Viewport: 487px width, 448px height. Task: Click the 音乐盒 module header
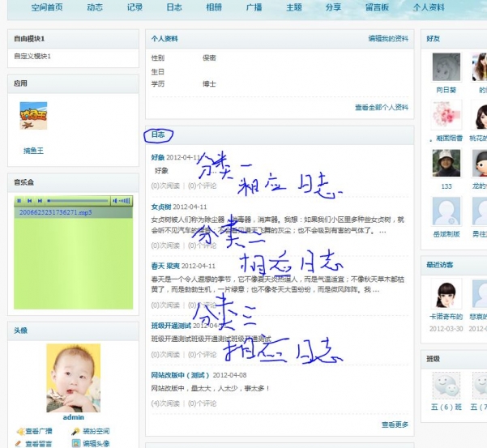(x=23, y=182)
